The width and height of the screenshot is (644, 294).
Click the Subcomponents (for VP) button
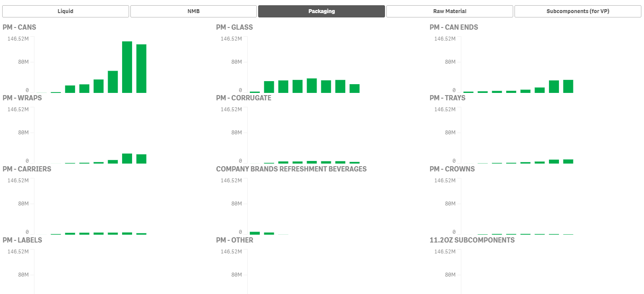(x=577, y=10)
